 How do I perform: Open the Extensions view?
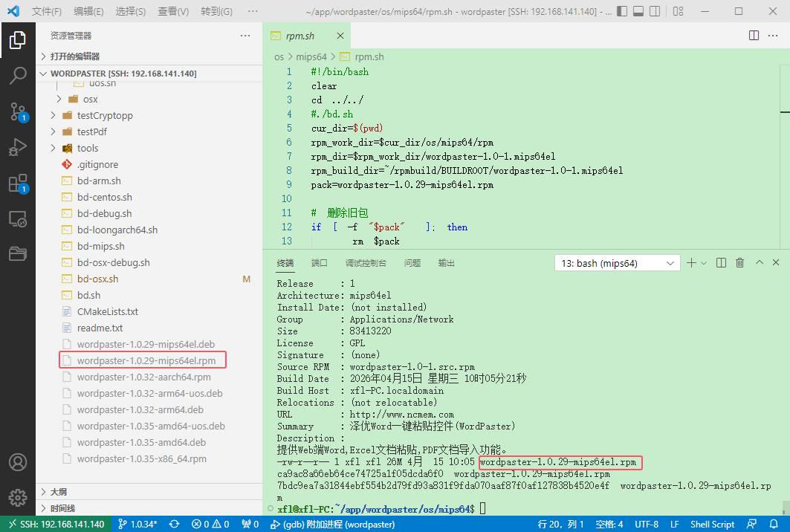pos(18,183)
